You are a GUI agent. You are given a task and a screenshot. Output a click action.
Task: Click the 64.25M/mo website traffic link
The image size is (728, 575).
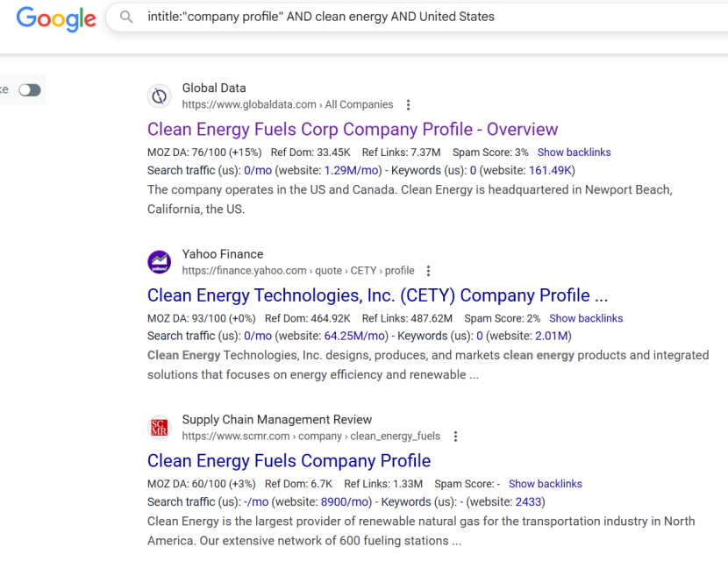(356, 336)
